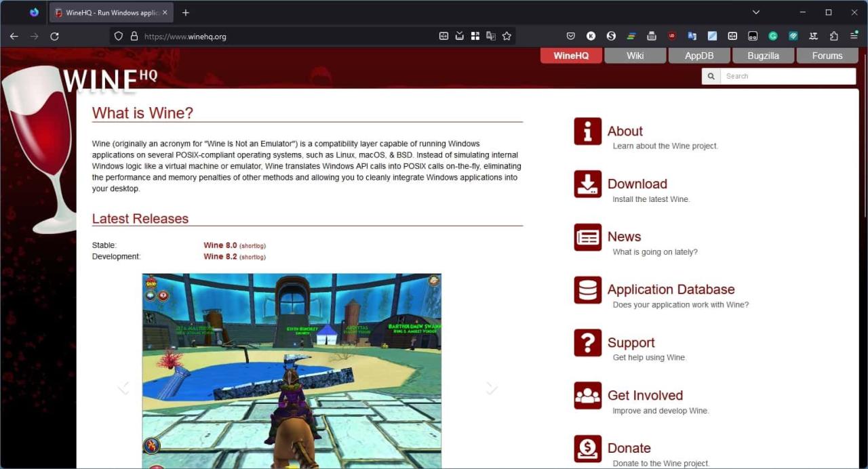Click the Donate heading link
Image resolution: width=868 pixels, height=469 pixels.
coord(629,449)
